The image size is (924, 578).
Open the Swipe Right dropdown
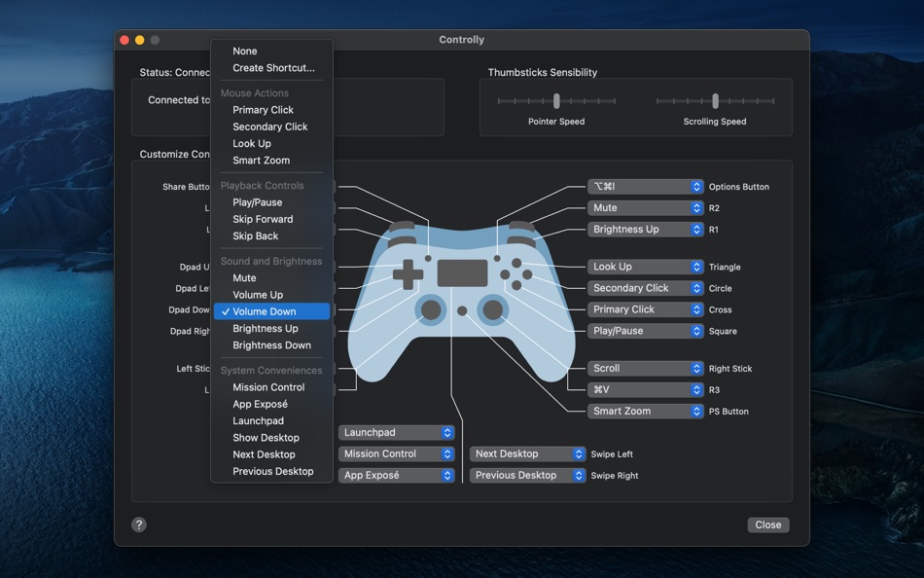pos(527,476)
